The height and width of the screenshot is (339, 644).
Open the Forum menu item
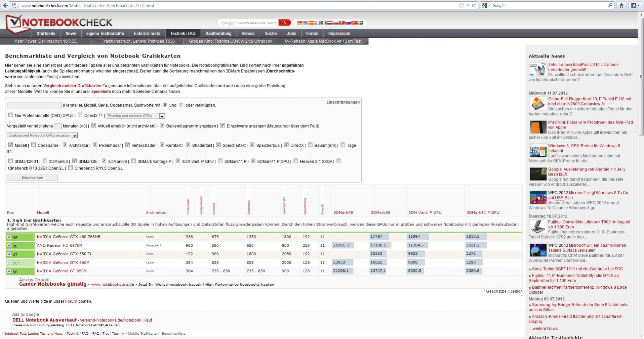[312, 33]
